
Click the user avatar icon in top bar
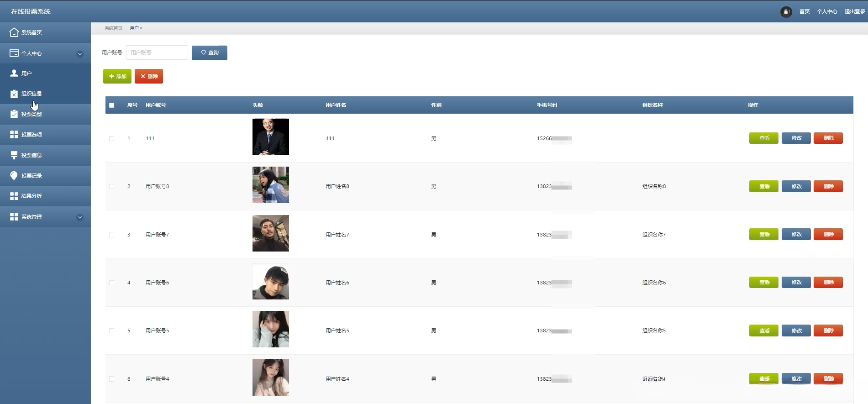tap(786, 12)
